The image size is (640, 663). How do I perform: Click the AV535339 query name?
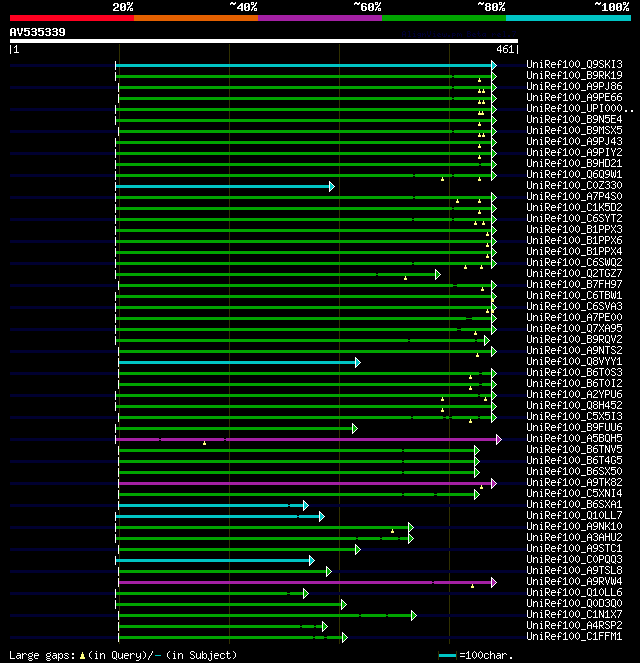point(38,32)
